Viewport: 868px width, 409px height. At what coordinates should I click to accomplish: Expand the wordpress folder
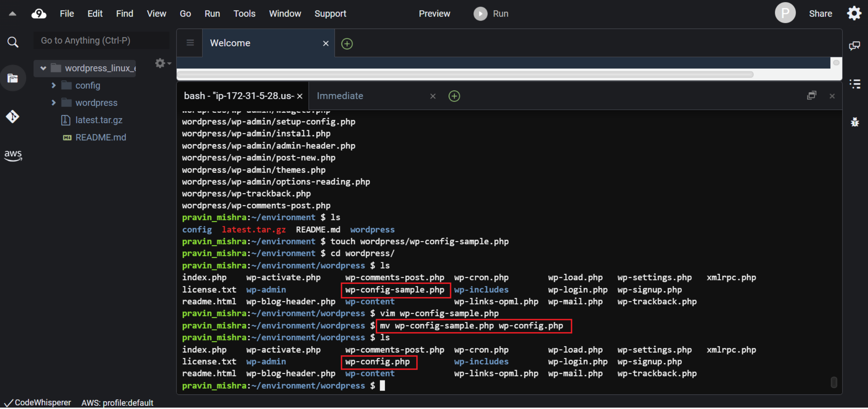53,103
